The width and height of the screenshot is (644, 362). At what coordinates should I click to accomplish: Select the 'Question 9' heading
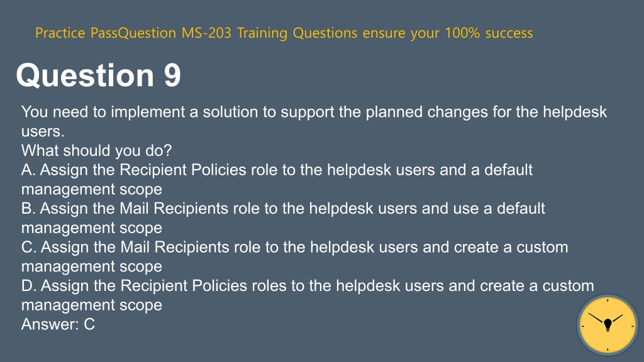(x=98, y=75)
